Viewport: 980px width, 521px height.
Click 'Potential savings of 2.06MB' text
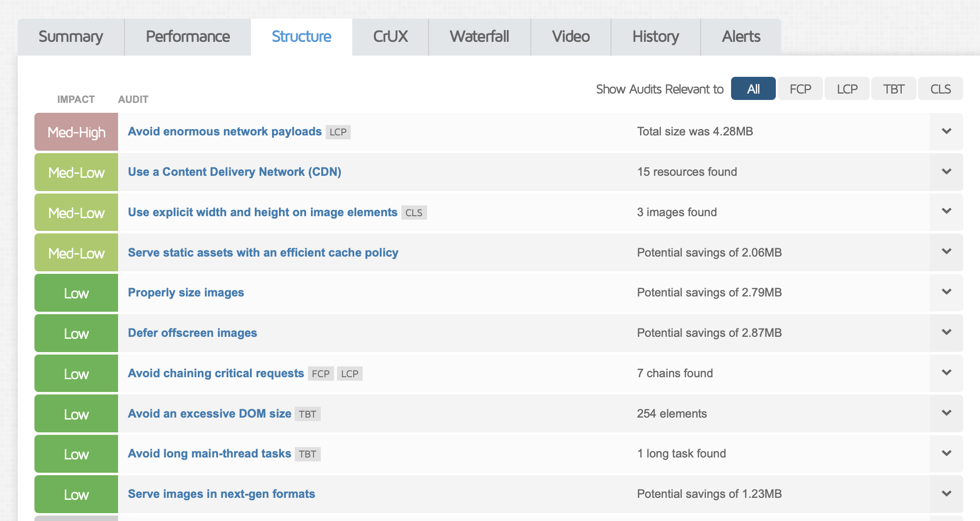pyautogui.click(x=709, y=253)
